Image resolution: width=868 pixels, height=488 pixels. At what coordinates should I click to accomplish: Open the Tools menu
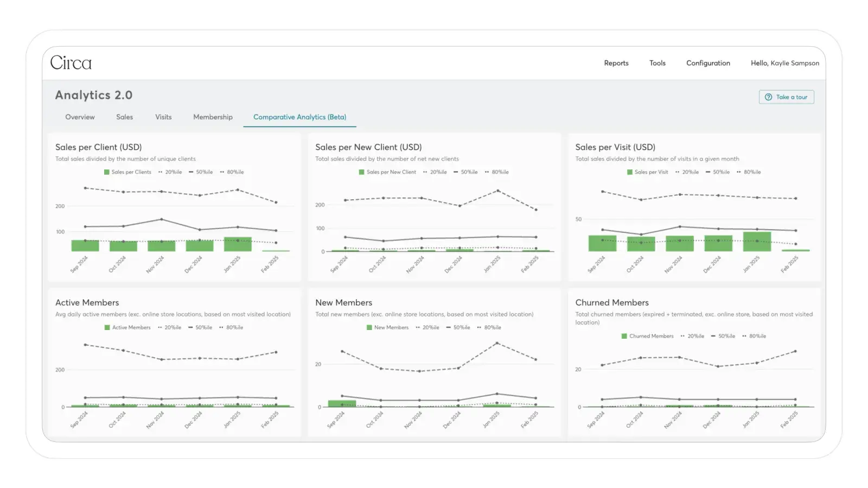click(657, 63)
